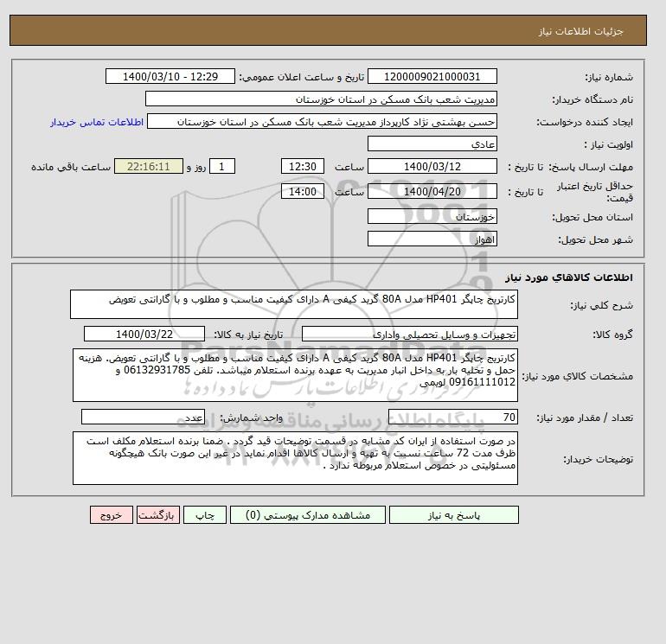Click the priority field عادی
Viewport: 666px width, 644px height.
pos(432,143)
